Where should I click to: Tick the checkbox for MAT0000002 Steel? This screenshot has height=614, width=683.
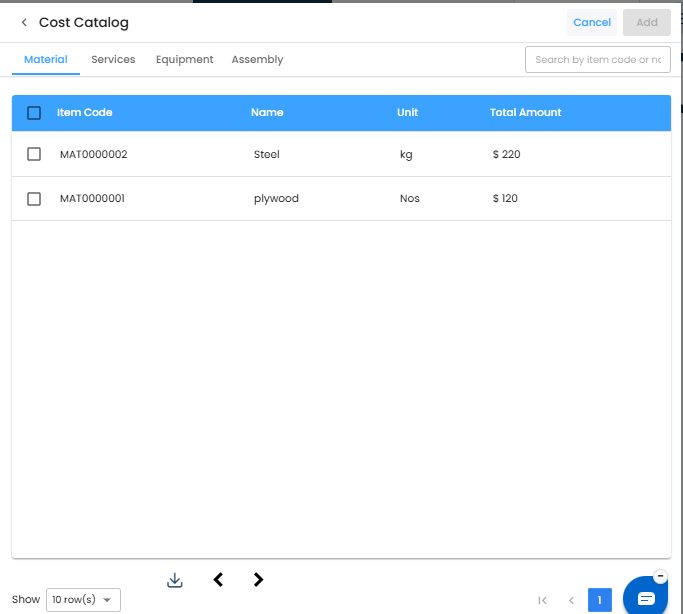[34, 154]
